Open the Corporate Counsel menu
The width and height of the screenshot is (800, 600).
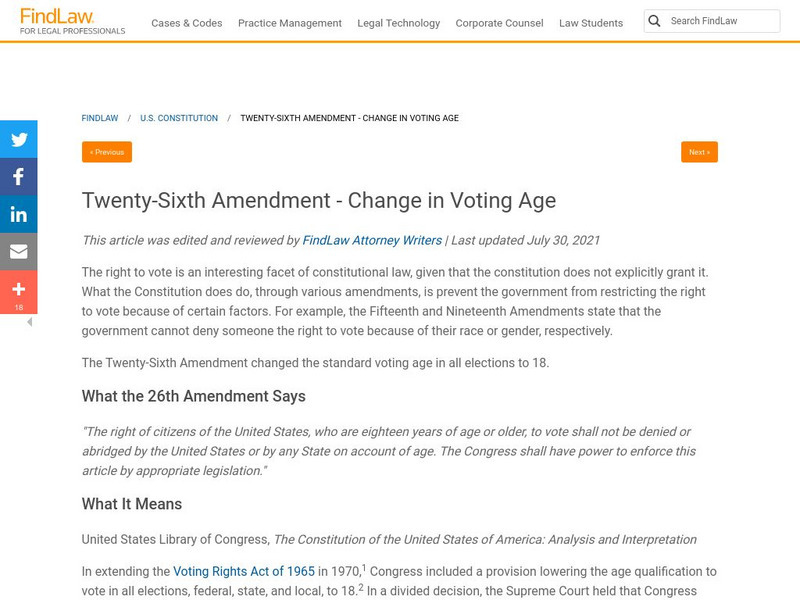coord(499,23)
